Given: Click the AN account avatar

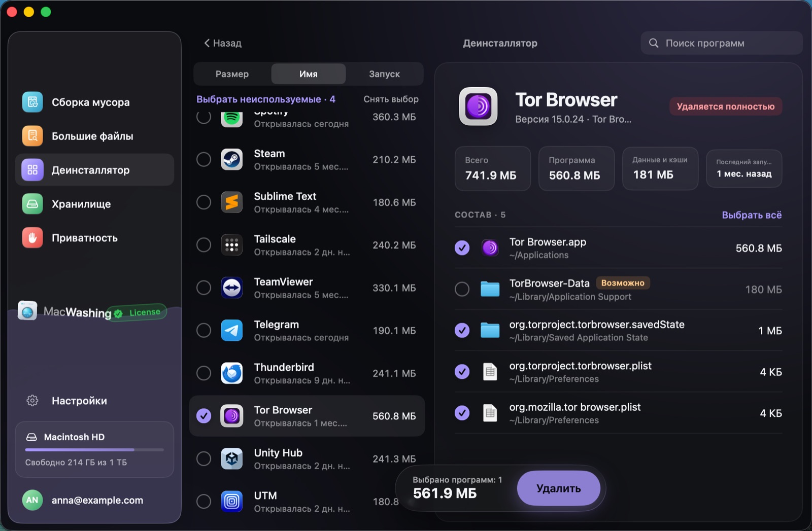Looking at the screenshot, I should (x=32, y=500).
